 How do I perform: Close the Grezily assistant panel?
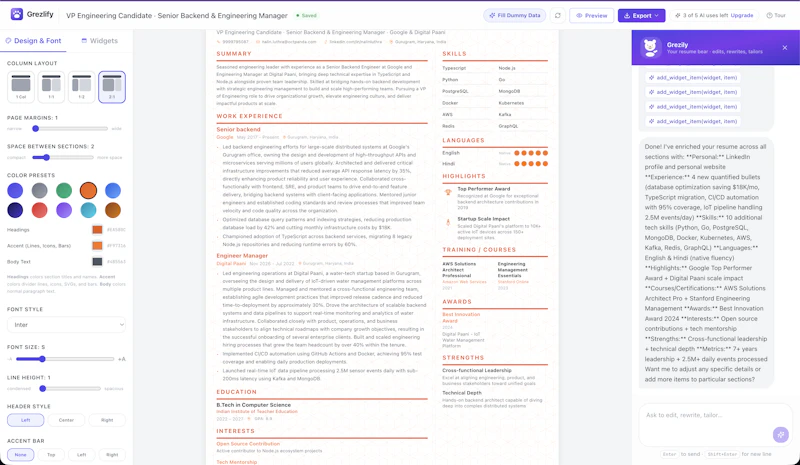tap(785, 47)
